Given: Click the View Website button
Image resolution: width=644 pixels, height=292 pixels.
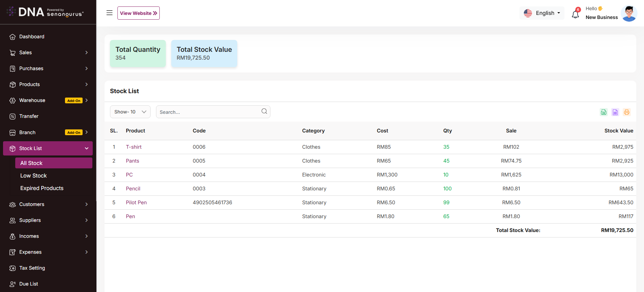Looking at the screenshot, I should 138,13.
